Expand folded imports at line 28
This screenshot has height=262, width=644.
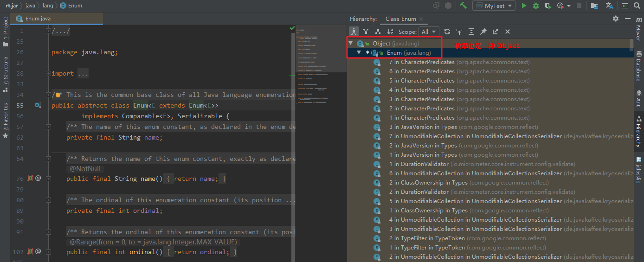point(83,74)
